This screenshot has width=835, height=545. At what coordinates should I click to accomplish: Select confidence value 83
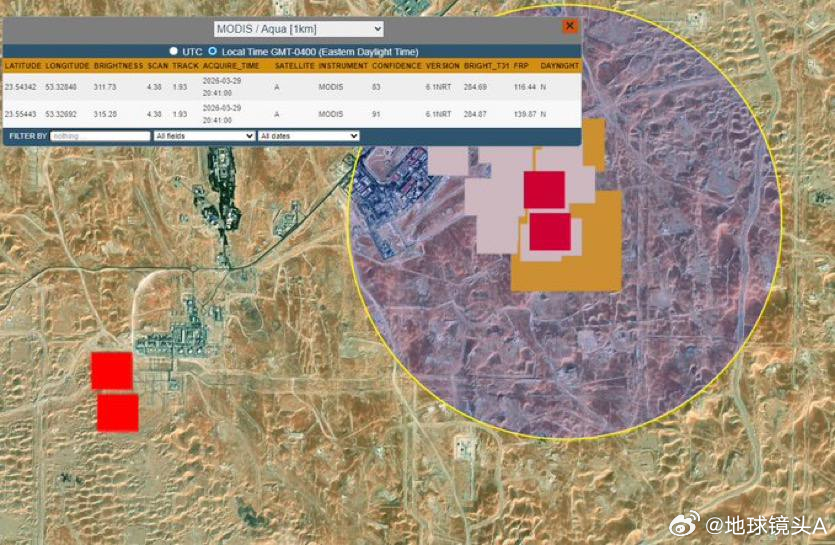click(376, 87)
